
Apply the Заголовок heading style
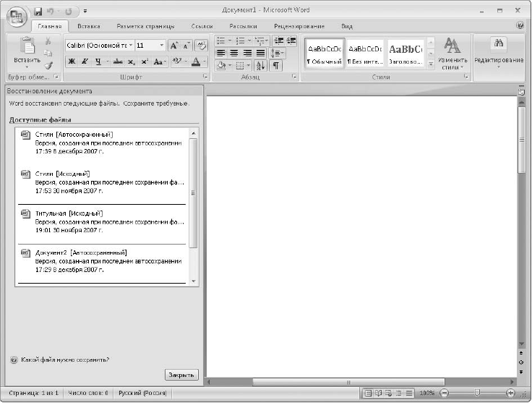(406, 54)
